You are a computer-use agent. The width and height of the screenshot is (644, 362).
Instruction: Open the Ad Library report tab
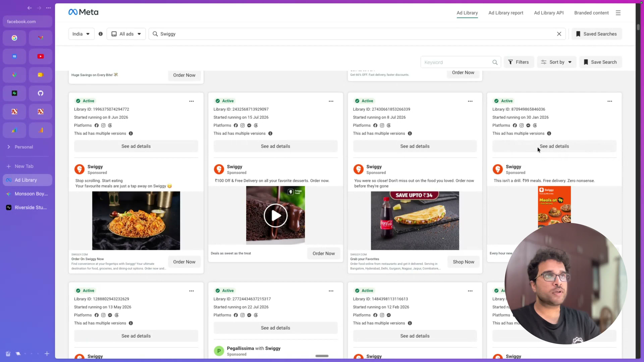(x=506, y=13)
